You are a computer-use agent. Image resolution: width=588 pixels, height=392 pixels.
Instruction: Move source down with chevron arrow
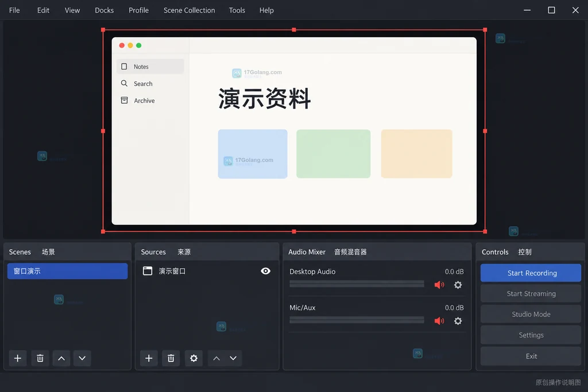(x=233, y=358)
